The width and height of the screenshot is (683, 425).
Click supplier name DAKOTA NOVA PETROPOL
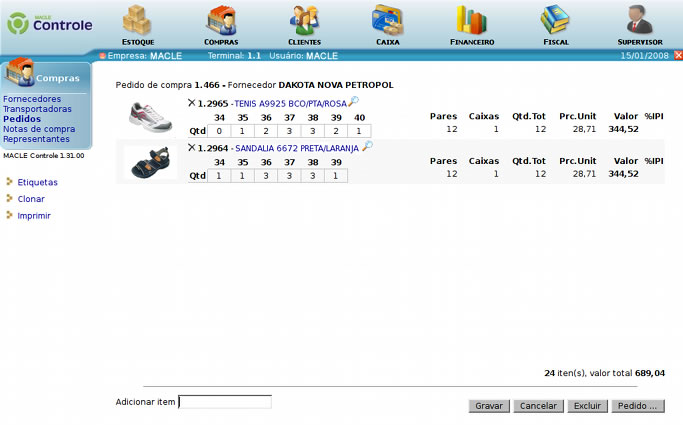pyautogui.click(x=336, y=85)
